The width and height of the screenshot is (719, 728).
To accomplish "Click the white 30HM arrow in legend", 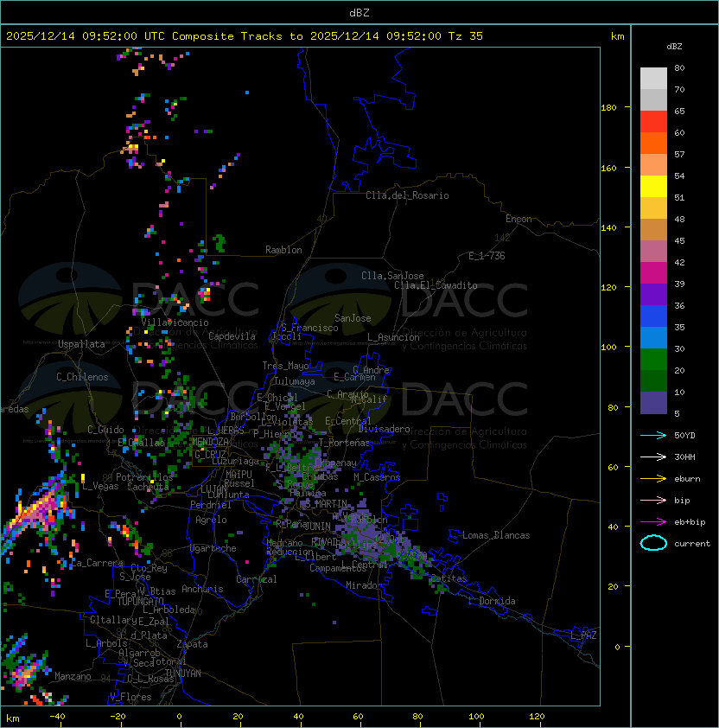I will 653,457.
